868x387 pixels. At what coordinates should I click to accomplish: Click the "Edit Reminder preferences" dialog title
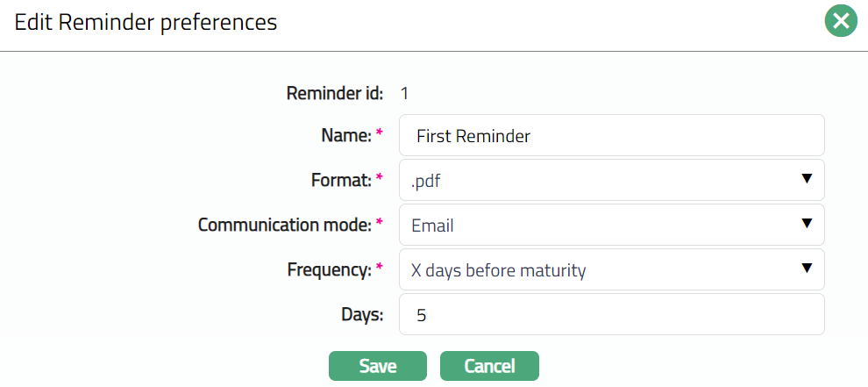146,23
